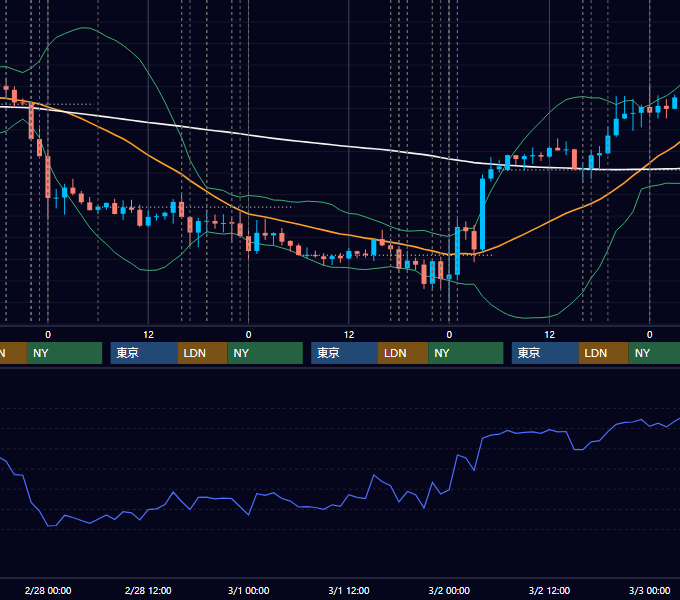This screenshot has height=600, width=680.
Task: Click the 2/28 12:00 date label
Action: tap(148, 590)
